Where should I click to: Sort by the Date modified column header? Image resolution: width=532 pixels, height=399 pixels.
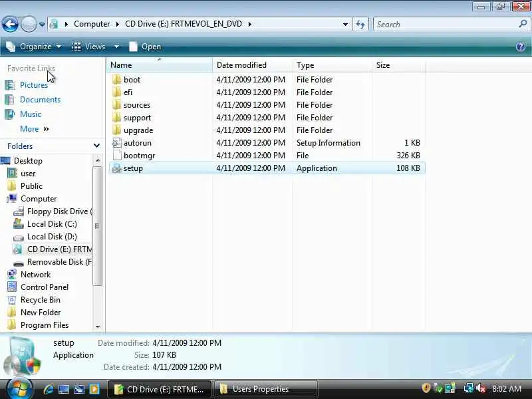(x=252, y=65)
